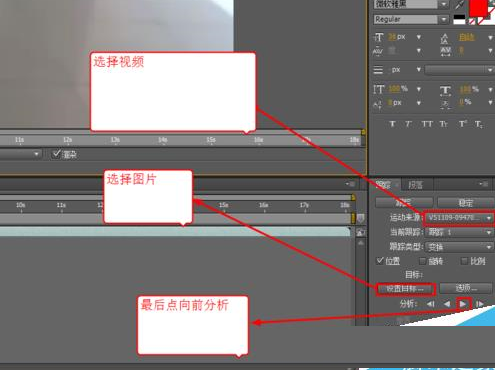Screen dimensions: 495x370
Task: Toggle small caps text style
Action: pyautogui.click(x=444, y=124)
